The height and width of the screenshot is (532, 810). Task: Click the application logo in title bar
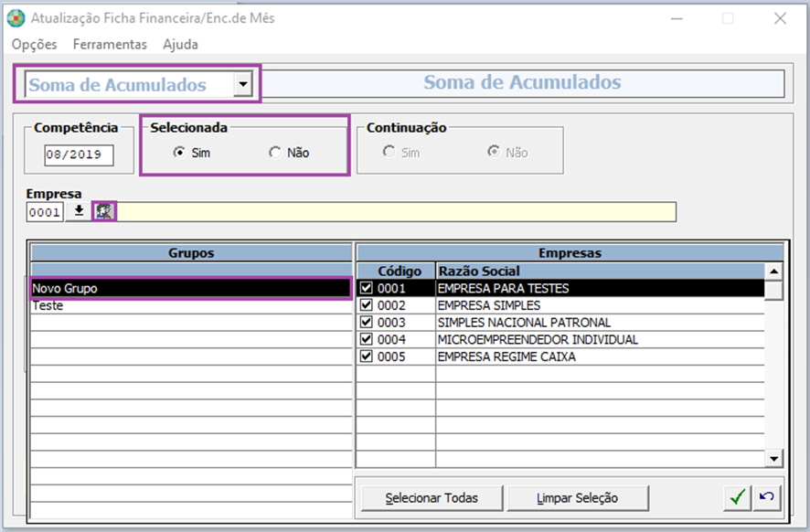coord(16,18)
